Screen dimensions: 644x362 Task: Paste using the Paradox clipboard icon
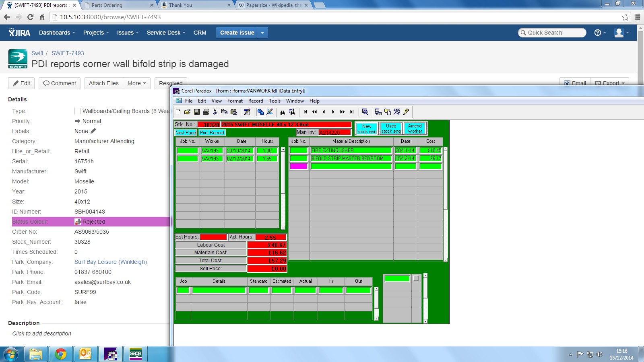234,112
